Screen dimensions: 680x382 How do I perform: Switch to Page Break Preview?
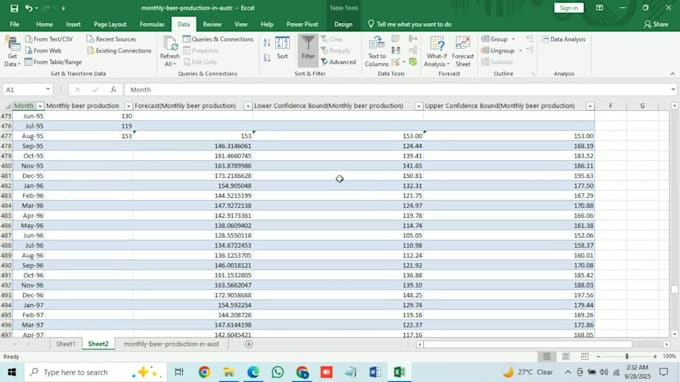[585, 356]
